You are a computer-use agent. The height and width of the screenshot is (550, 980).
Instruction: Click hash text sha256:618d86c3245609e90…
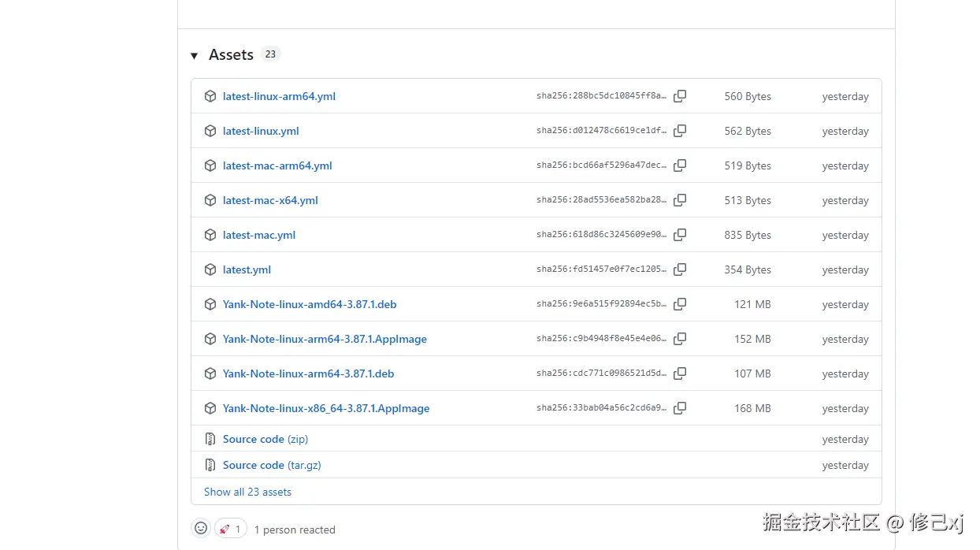click(602, 235)
